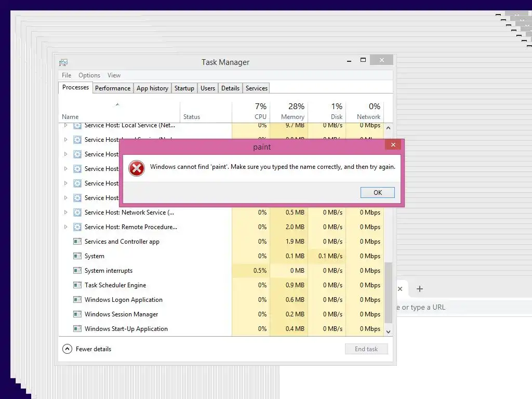Viewport: 532px width, 399px height.
Task: Select Service Host: Remote Procedure... process
Action: click(221, 227)
